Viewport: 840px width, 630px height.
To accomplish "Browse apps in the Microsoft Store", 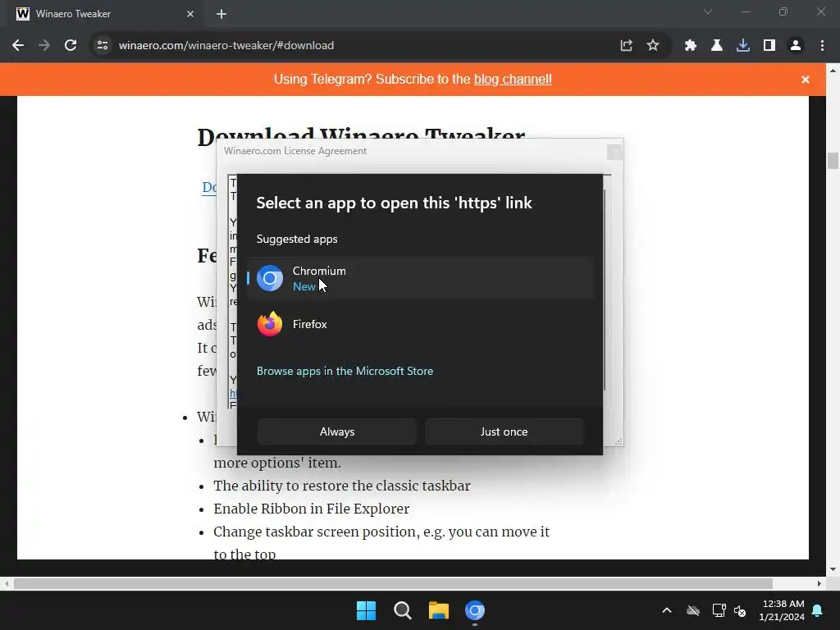I will pos(345,371).
